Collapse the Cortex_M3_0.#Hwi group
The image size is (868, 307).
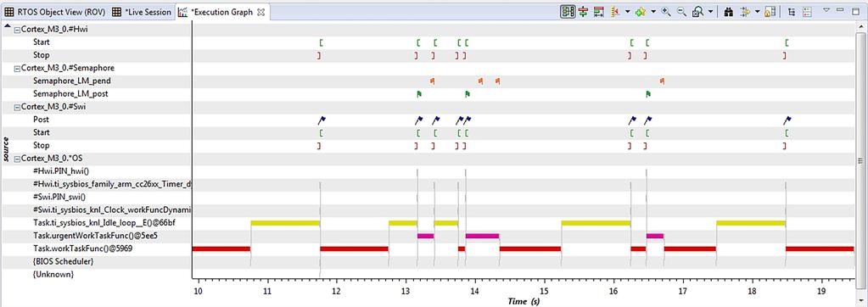(17, 30)
